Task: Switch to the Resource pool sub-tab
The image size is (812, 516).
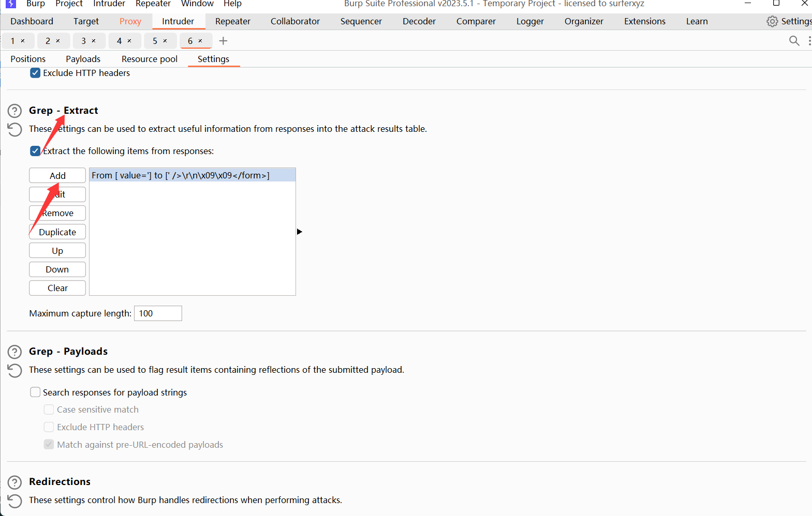Action: tap(150, 59)
